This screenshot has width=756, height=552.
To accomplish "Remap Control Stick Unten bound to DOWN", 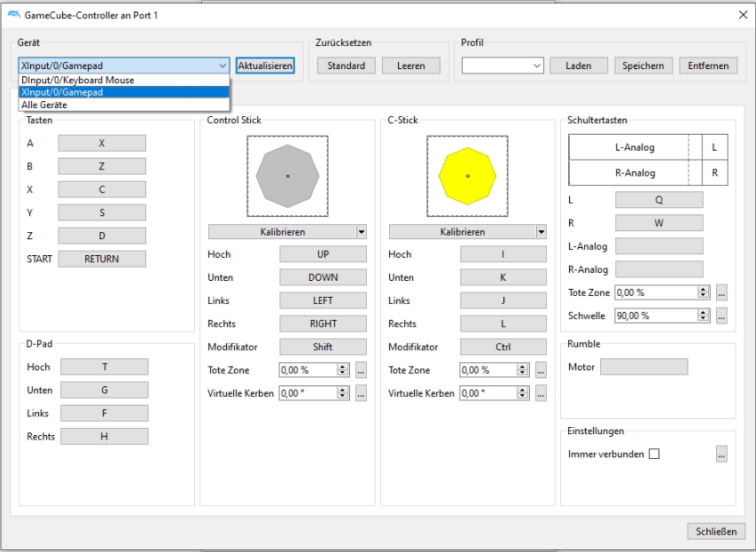I will [x=323, y=277].
